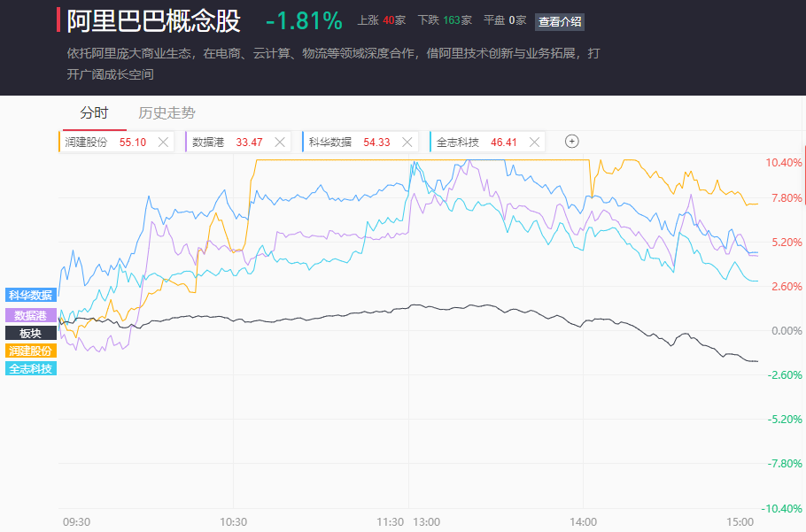Viewport: 806px width, 532px height.
Task: Click the 0.00% axis label
Action: point(787,331)
